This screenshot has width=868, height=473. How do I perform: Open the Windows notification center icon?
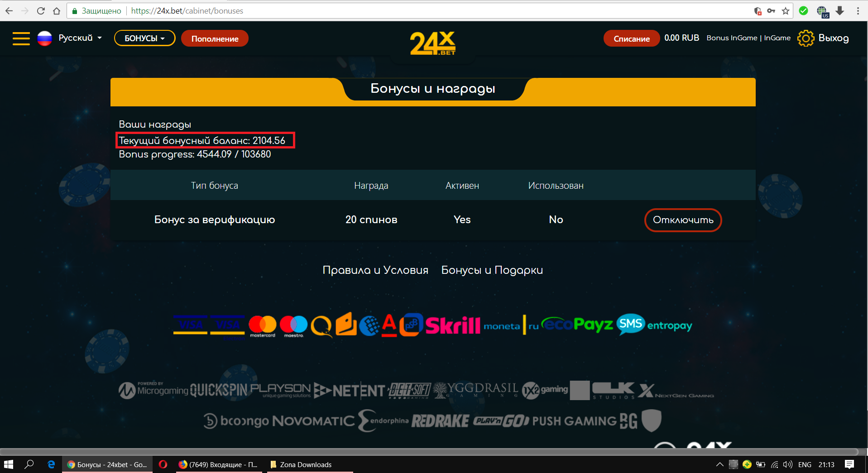tap(849, 464)
